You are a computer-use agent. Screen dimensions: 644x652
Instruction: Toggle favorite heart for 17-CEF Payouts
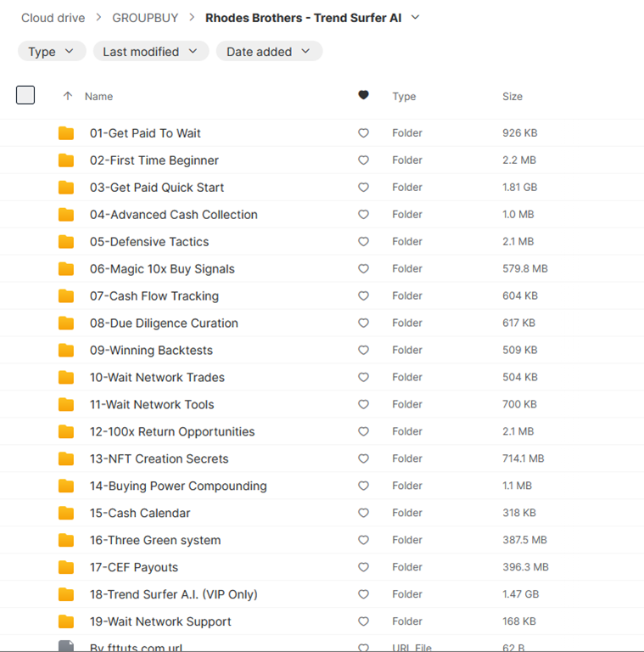click(x=363, y=568)
